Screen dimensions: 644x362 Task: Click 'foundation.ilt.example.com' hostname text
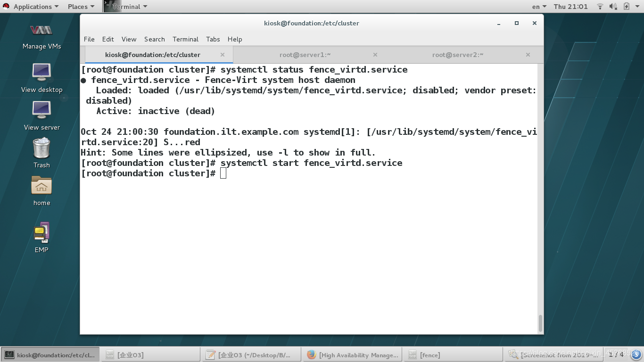(x=231, y=132)
